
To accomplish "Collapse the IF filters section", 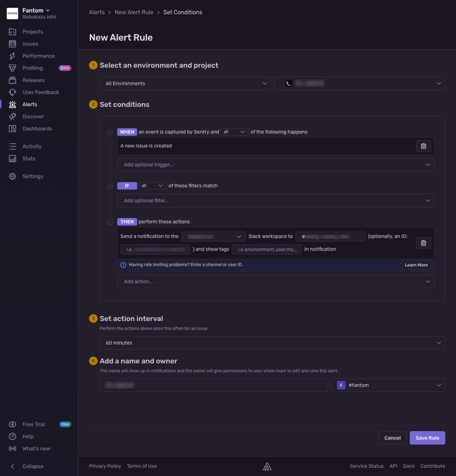I will pyautogui.click(x=110, y=187).
